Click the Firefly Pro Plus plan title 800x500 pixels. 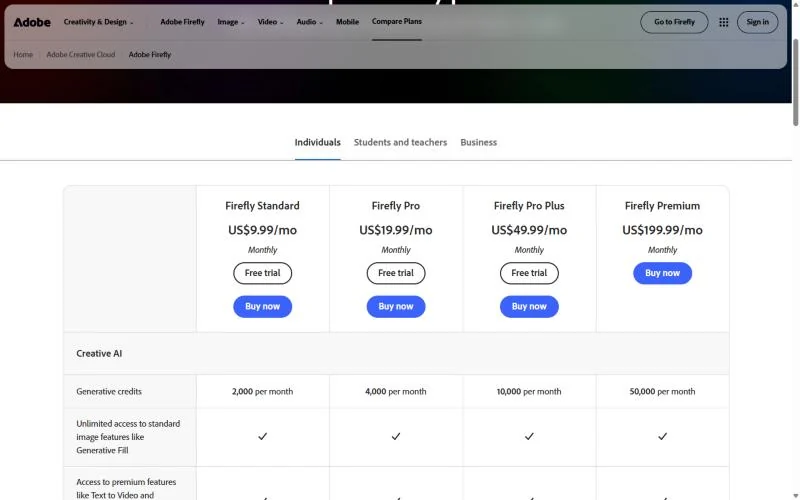[529, 206]
